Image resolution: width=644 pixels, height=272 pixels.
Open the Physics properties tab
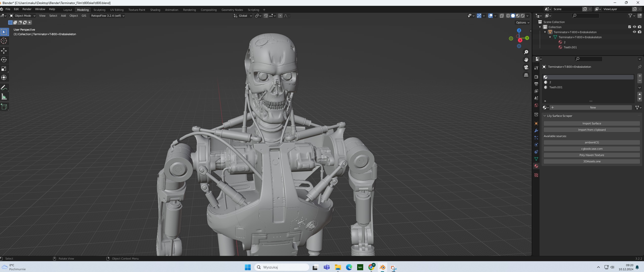[x=536, y=145]
